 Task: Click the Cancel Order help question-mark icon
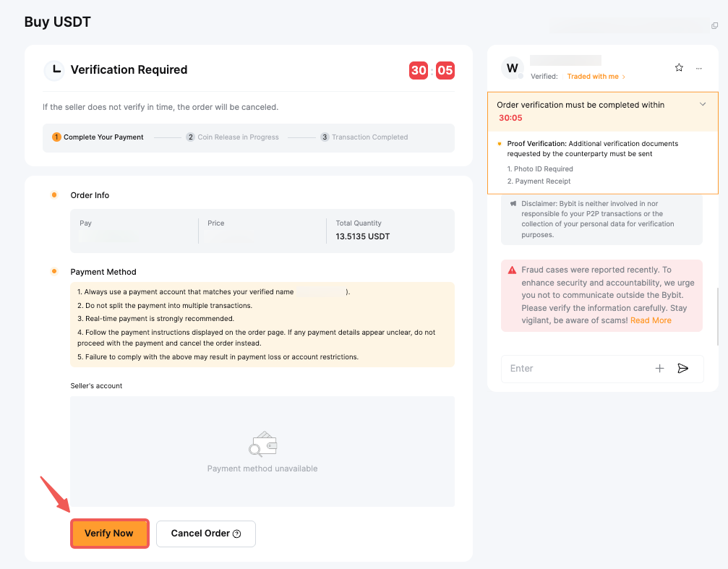point(237,534)
